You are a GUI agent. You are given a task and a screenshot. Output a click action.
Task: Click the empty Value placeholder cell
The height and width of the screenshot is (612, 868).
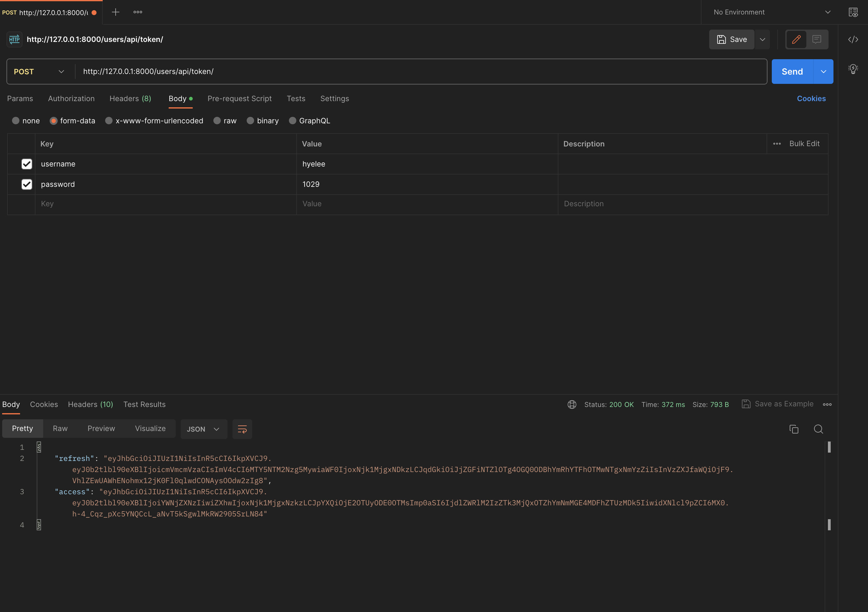(427, 204)
